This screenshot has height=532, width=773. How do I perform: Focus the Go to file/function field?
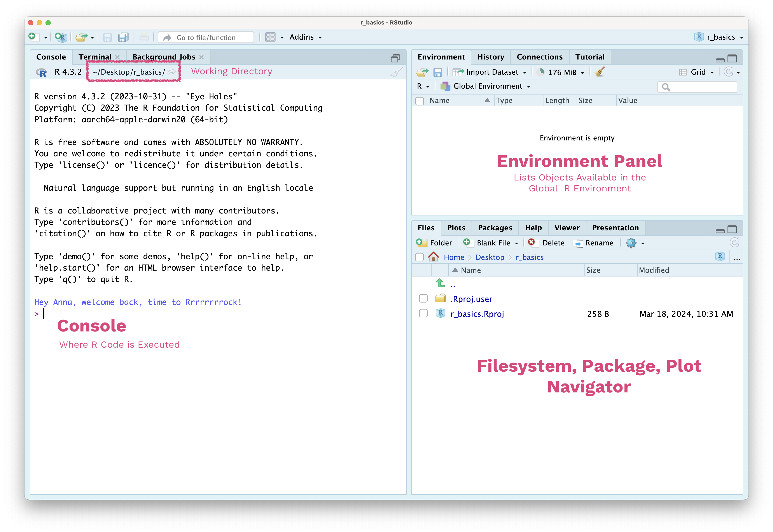pos(206,37)
